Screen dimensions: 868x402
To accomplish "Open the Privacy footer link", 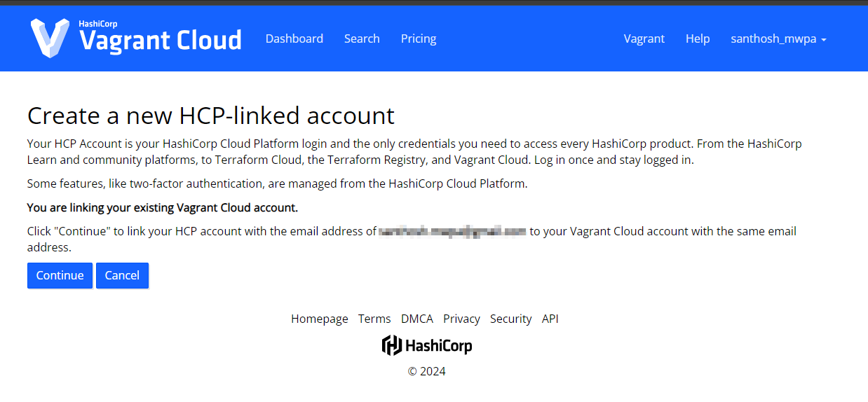I will [461, 319].
